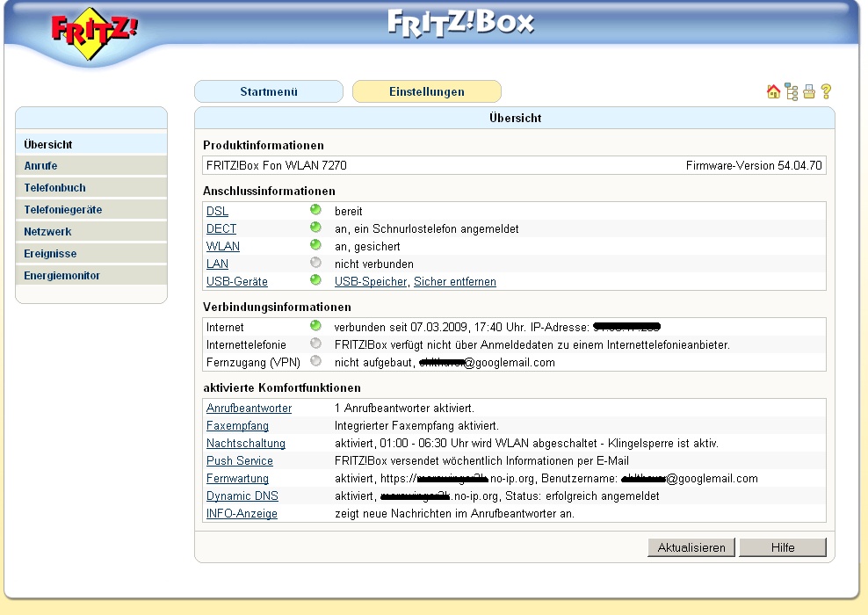The height and width of the screenshot is (615, 868).
Task: Click the Nachtschaltung '01:00 - 06:30 Uhr' description
Action: click(526, 444)
